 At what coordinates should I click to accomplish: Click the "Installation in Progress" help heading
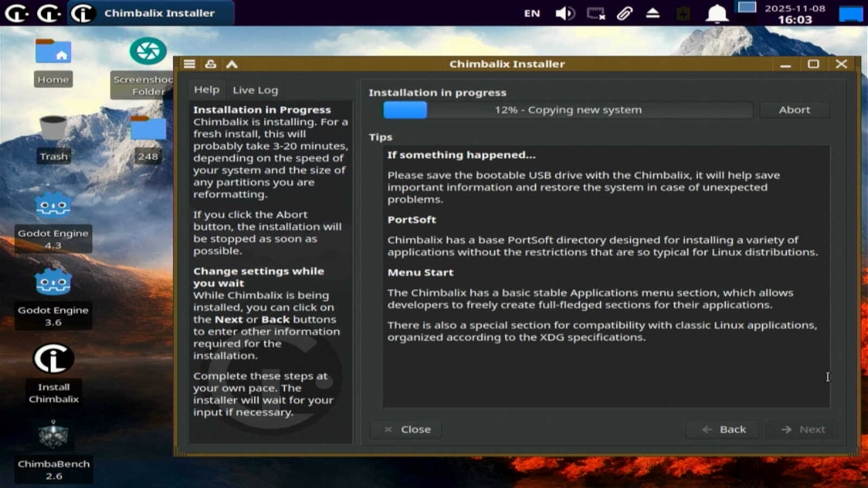(x=262, y=110)
